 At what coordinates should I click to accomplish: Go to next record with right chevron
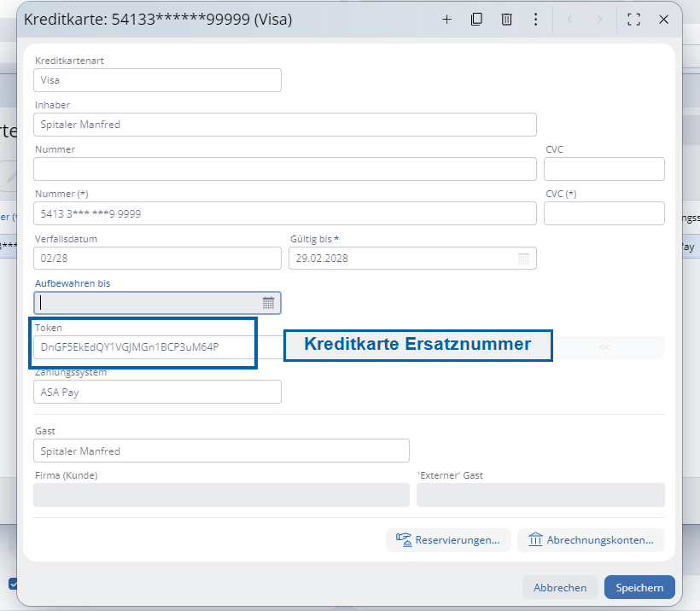pos(599,20)
